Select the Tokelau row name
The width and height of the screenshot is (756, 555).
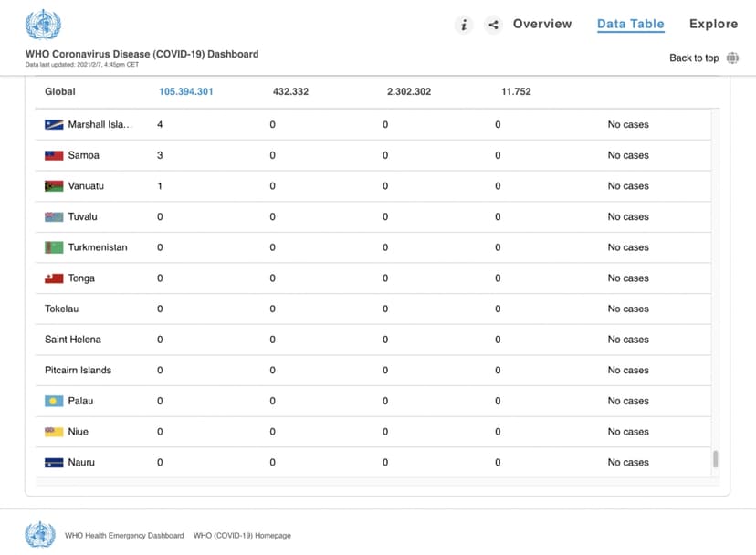pos(61,309)
